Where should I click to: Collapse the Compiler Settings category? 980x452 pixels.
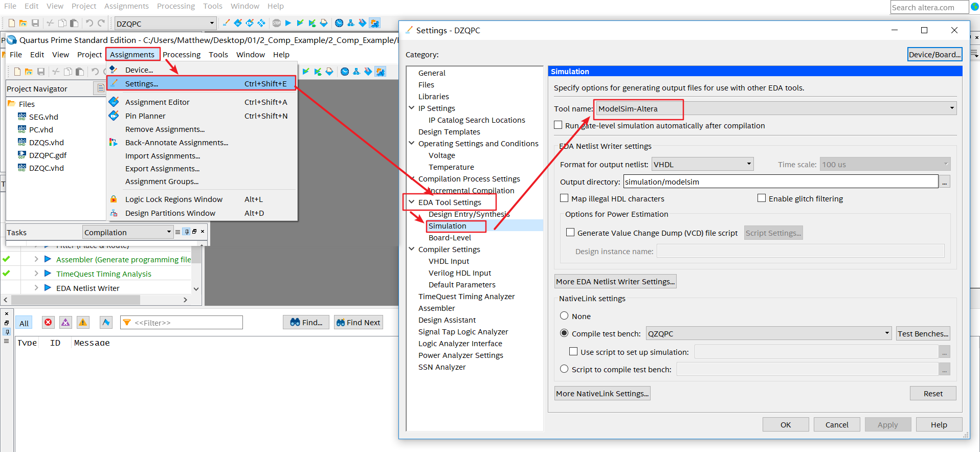(412, 249)
